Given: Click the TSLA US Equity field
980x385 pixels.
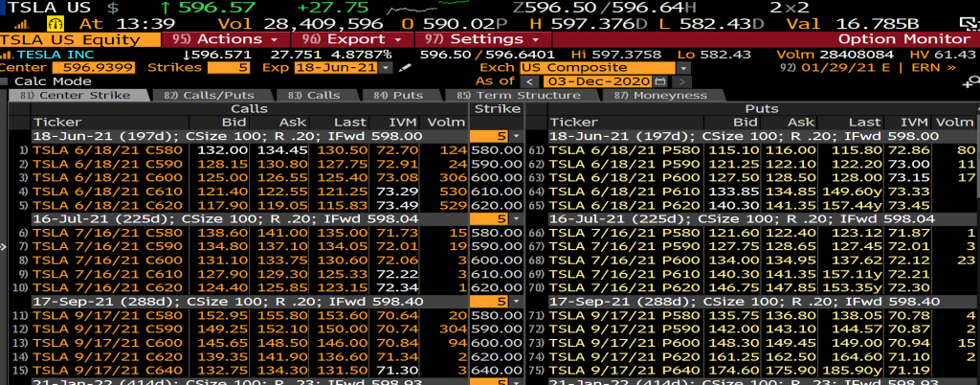Looking at the screenshot, I should click(x=80, y=39).
